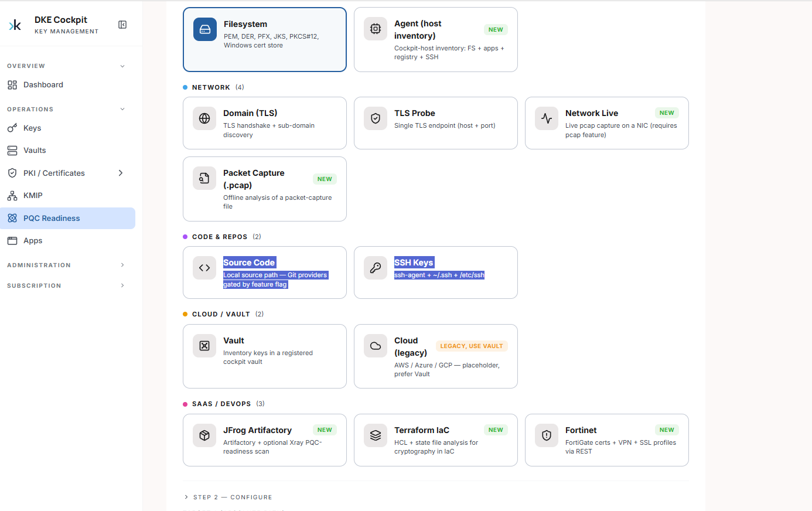
Task: Click the PKI / Certificates shield icon
Action: point(12,173)
